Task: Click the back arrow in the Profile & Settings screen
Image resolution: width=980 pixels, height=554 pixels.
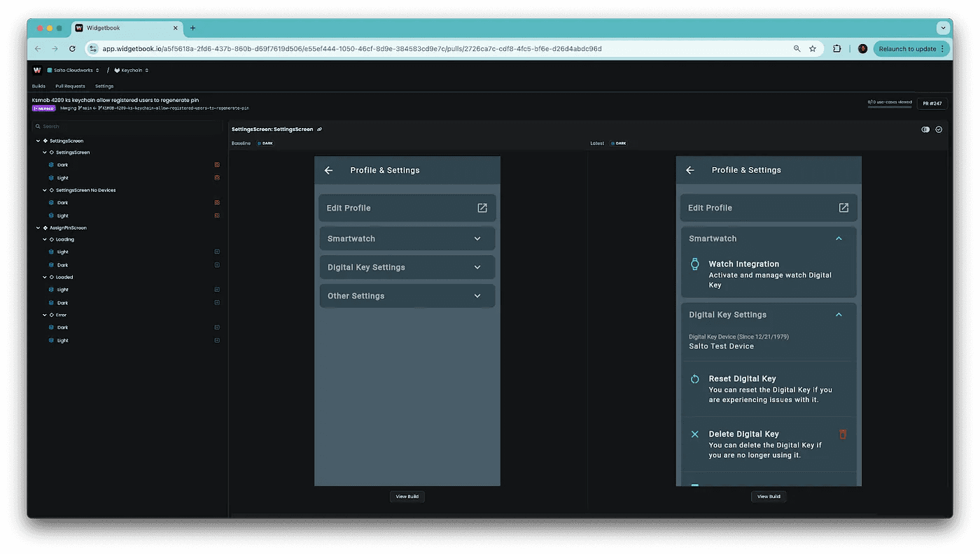Action: pos(328,170)
